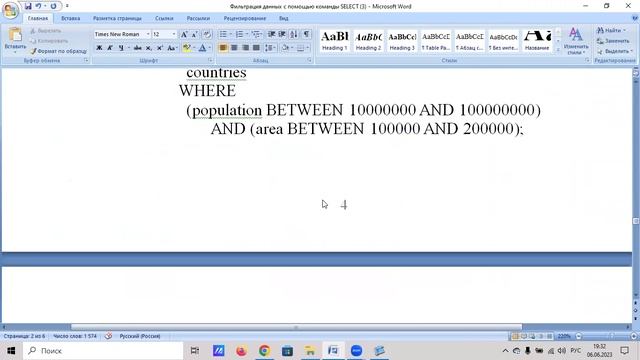
Task: Click the Число слов word count in status bar
Action: [x=75, y=336]
